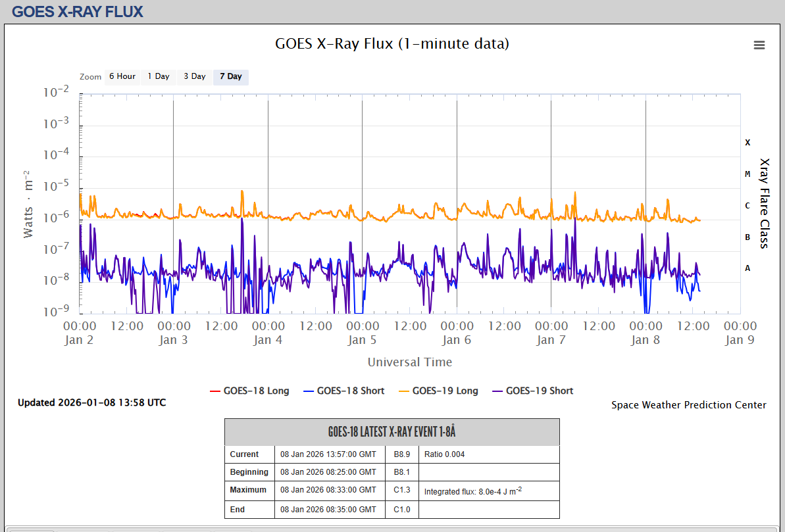The width and height of the screenshot is (785, 532).
Task: Click the GOES X-RAY FLUX page heading
Action: click(x=77, y=12)
